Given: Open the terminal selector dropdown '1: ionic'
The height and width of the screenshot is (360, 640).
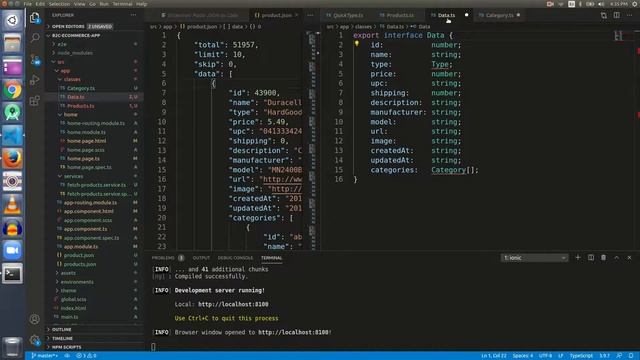Looking at the screenshot, I should click(x=534, y=258).
